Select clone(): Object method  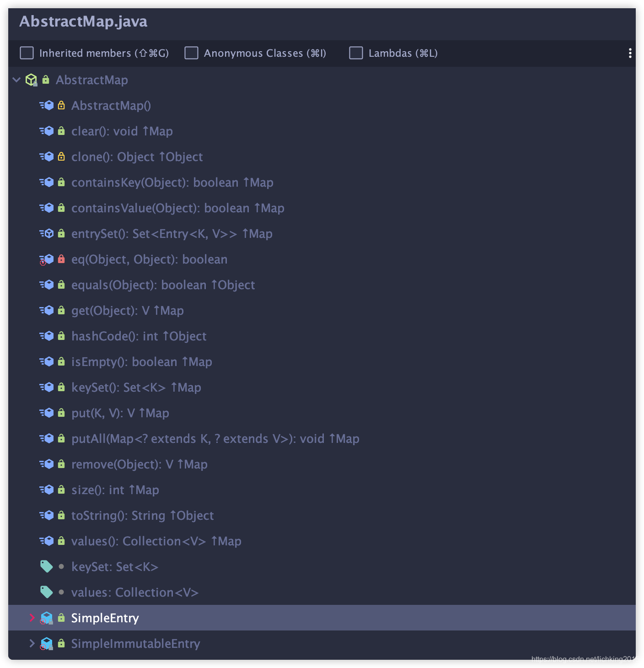coord(137,157)
